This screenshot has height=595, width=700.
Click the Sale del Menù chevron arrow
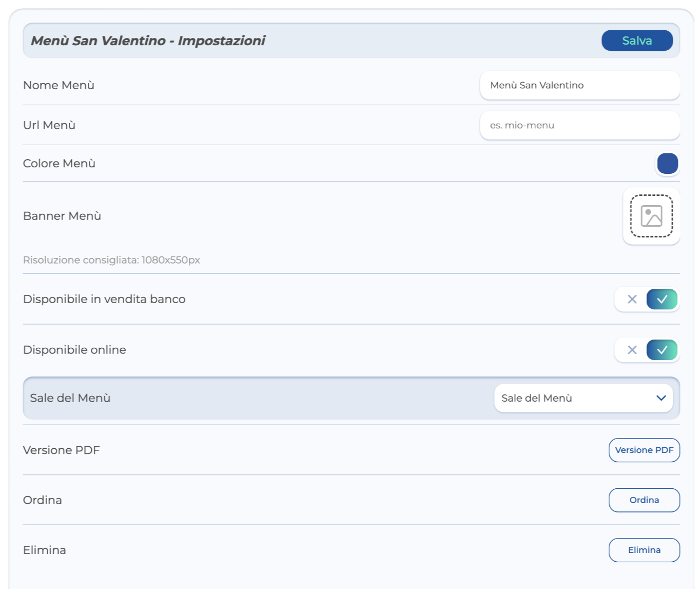click(x=661, y=398)
